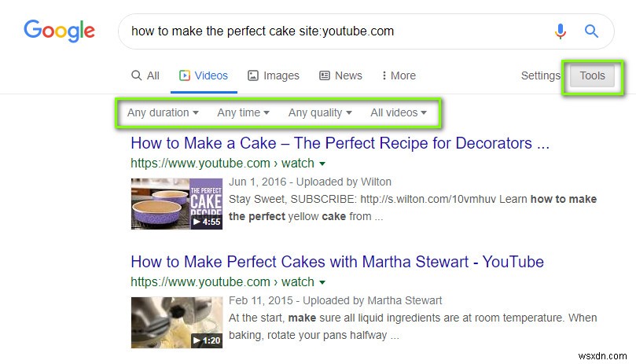Play the Wilton cake video thumbnail
The height and width of the screenshot is (364, 636).
point(177,204)
